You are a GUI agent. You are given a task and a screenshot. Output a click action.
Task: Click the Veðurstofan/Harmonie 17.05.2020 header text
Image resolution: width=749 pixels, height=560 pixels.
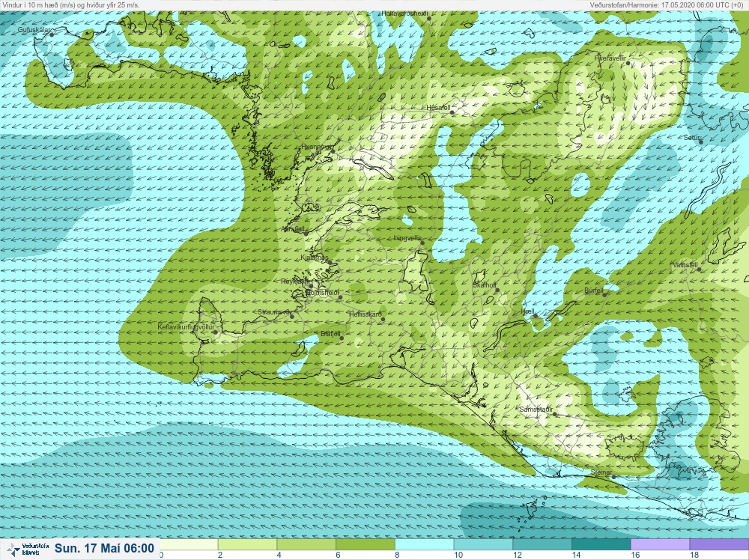(668, 4)
